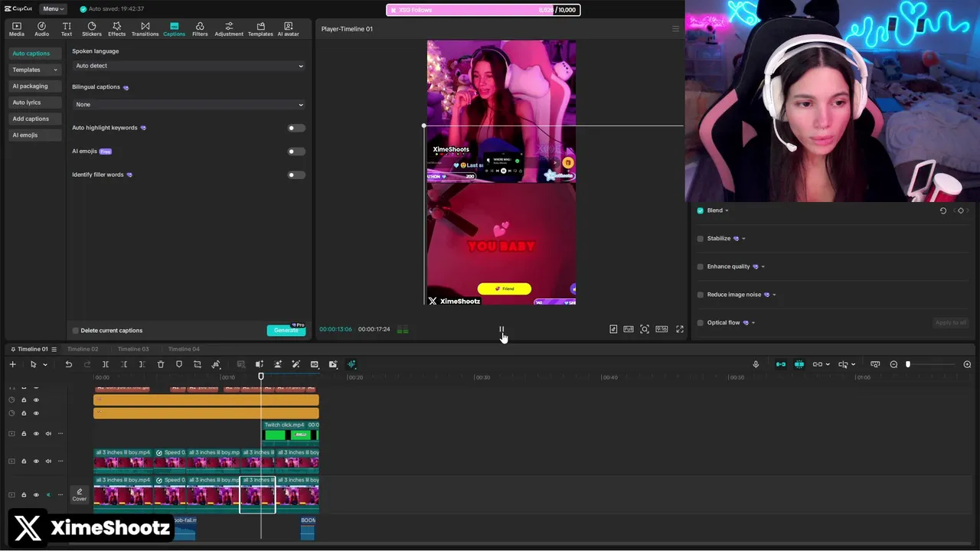Open the Effects panel
This screenshot has height=551, width=980.
[x=116, y=29]
